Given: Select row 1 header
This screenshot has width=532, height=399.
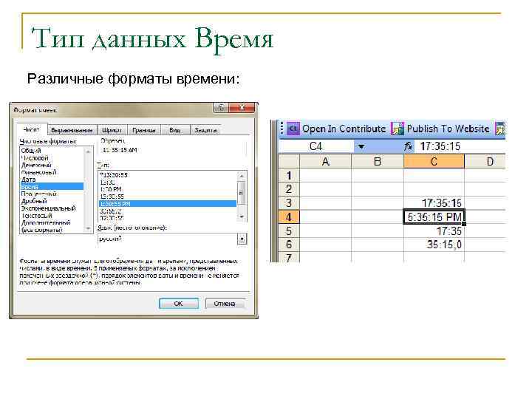Looking at the screenshot, I should point(289,175).
